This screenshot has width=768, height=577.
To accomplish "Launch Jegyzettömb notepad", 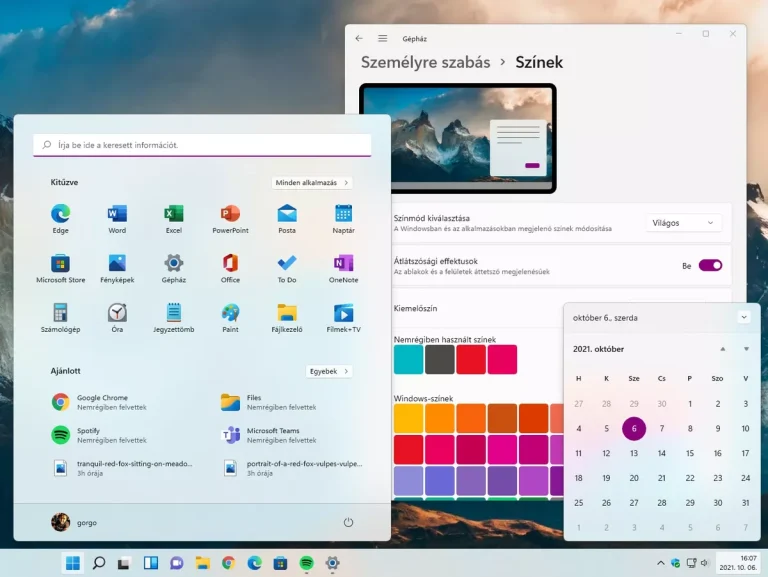I will [x=173, y=318].
